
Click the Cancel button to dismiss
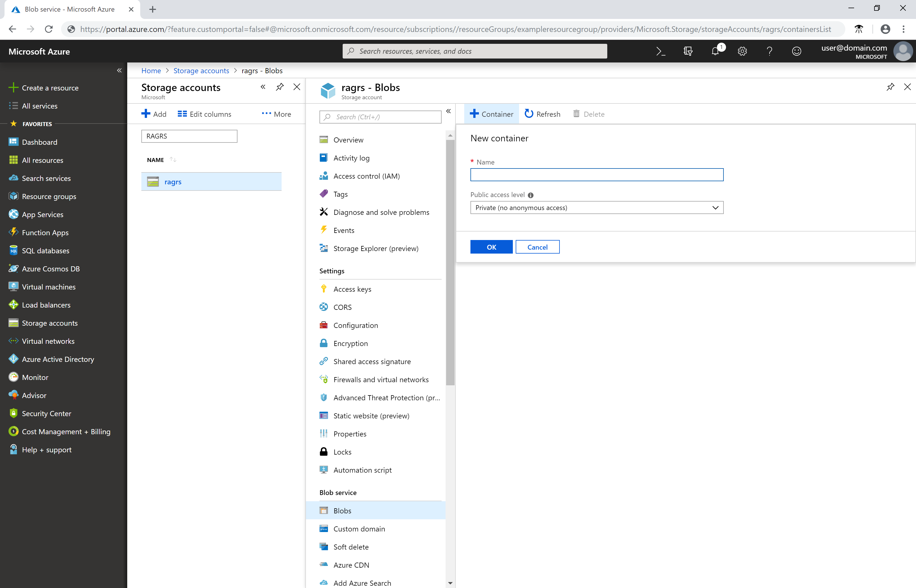click(537, 247)
